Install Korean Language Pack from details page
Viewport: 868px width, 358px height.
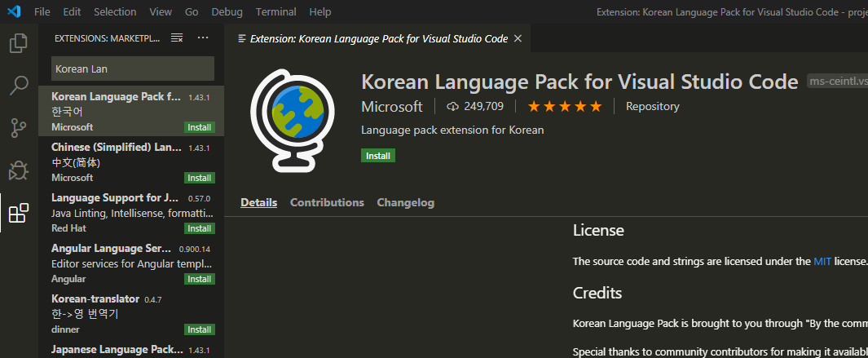point(378,156)
